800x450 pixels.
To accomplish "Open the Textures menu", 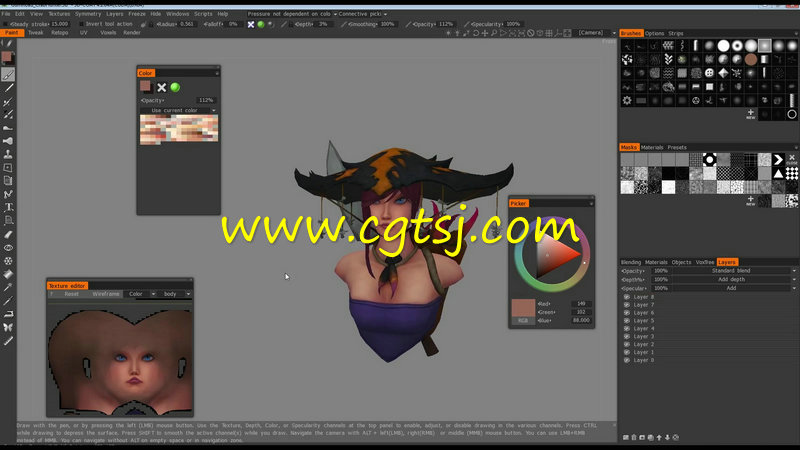I will click(x=59, y=14).
